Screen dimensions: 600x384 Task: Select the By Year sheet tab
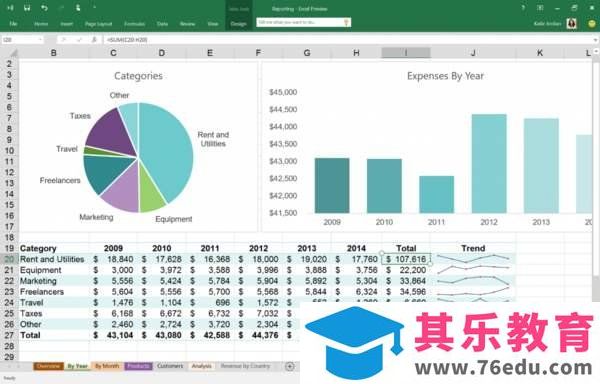pyautogui.click(x=77, y=366)
